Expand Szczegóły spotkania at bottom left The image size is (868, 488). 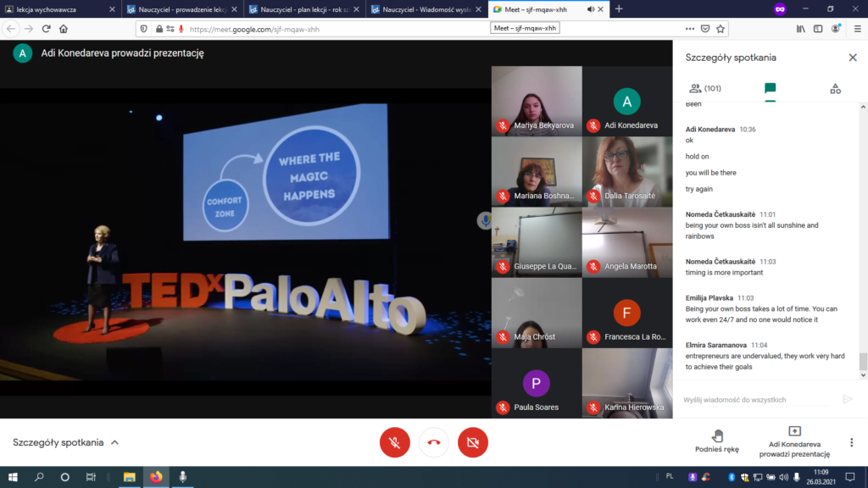pos(66,442)
